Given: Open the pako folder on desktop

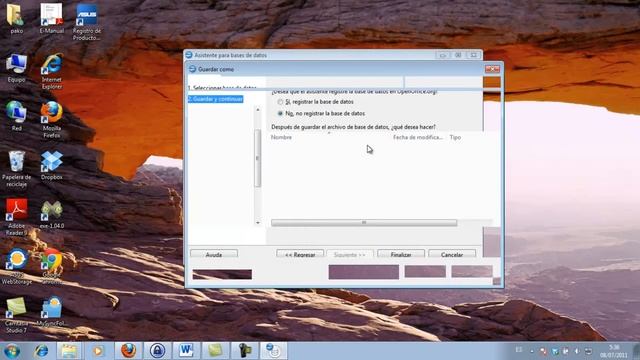Looking at the screenshot, I should click(16, 18).
